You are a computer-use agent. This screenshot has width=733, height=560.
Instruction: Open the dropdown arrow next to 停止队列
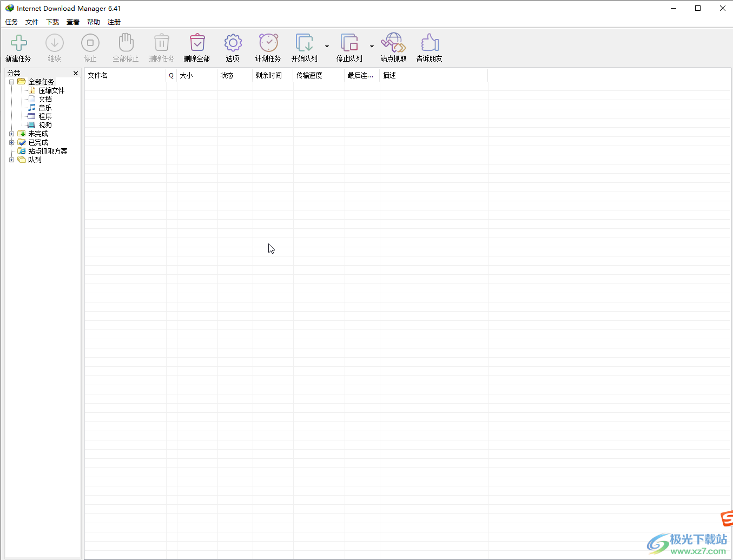[x=372, y=47]
